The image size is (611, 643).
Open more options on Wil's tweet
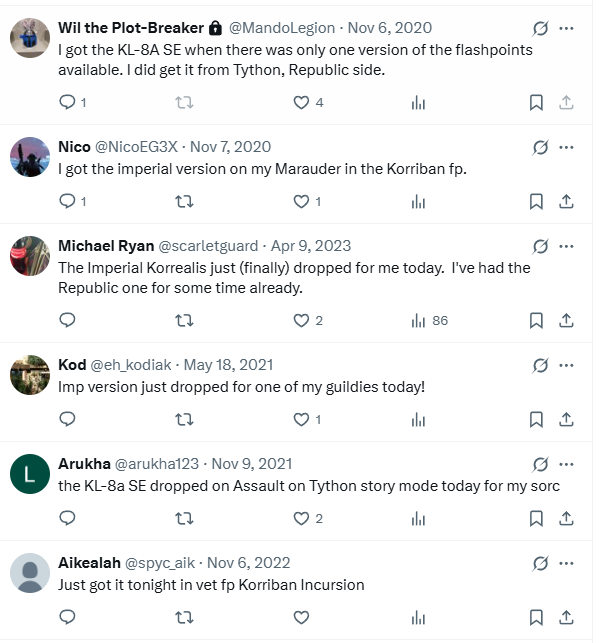[566, 27]
